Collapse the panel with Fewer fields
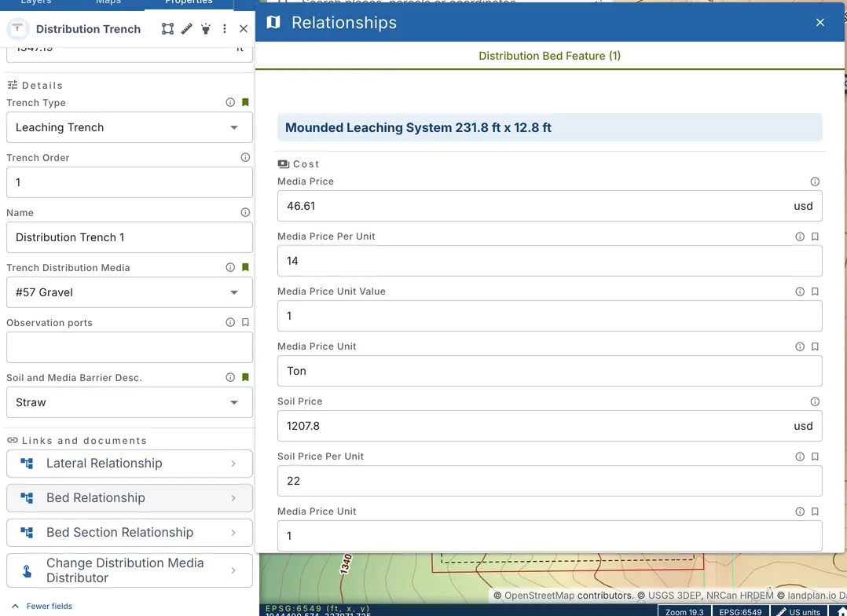847x616 pixels. click(x=42, y=607)
